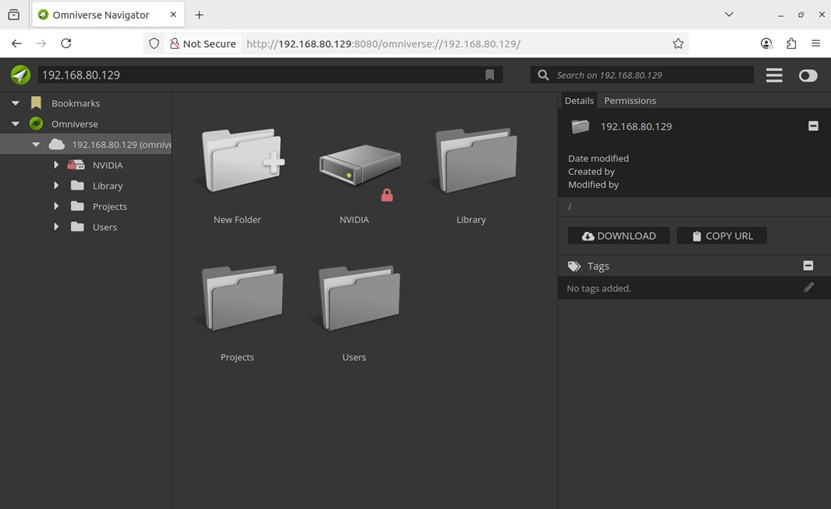Click the Omniverse Navigator paper-plane logo
The height and width of the screenshot is (509, 831).
(x=21, y=75)
